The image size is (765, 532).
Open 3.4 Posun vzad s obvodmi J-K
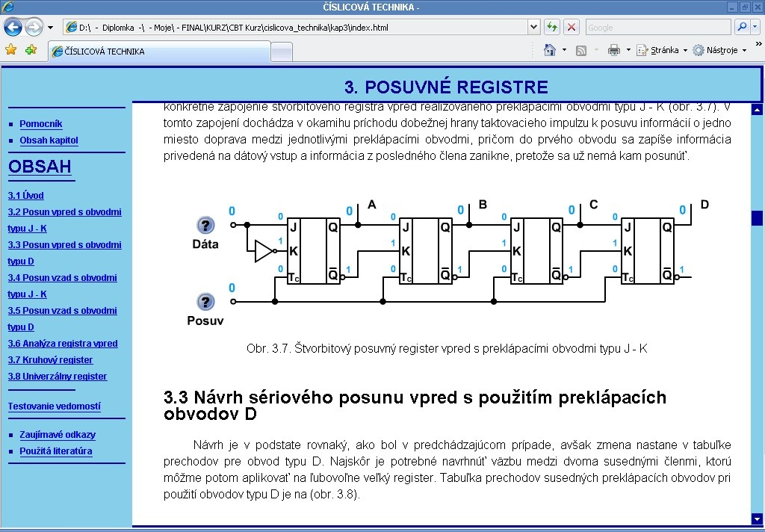pos(63,286)
